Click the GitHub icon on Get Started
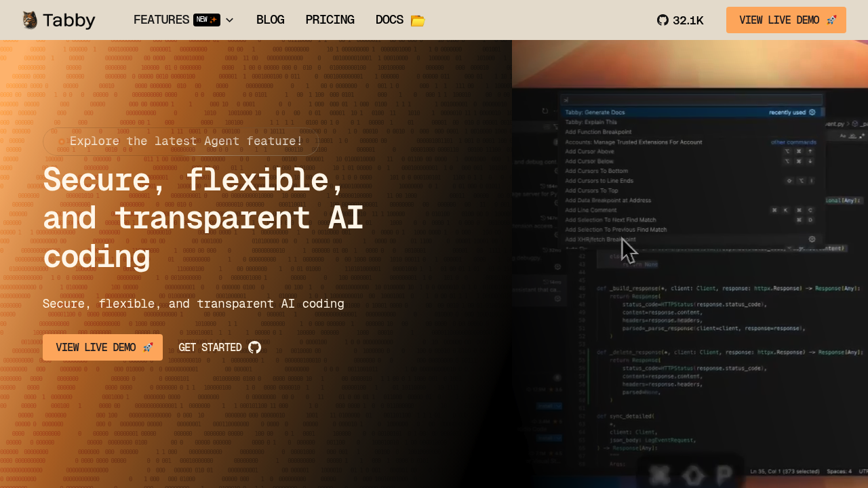 (255, 348)
